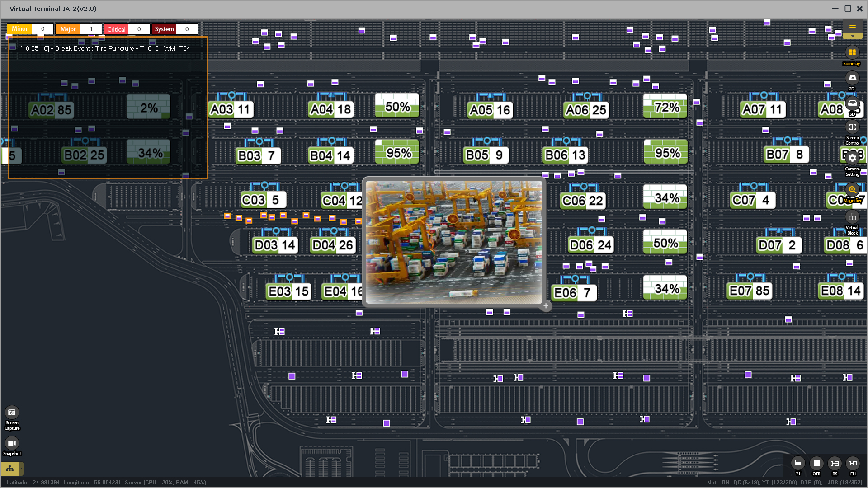
Task: Open the Summary dashboard icon
Action: [x=852, y=53]
